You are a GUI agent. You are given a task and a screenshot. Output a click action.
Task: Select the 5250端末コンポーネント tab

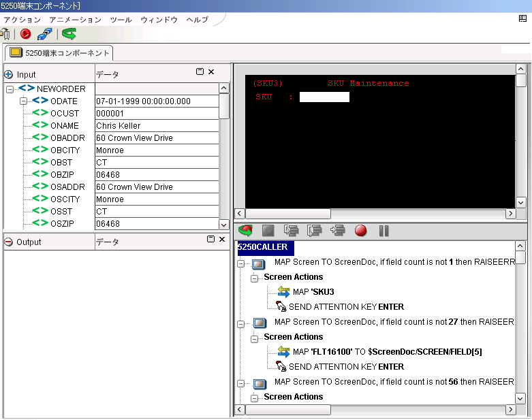click(x=59, y=53)
